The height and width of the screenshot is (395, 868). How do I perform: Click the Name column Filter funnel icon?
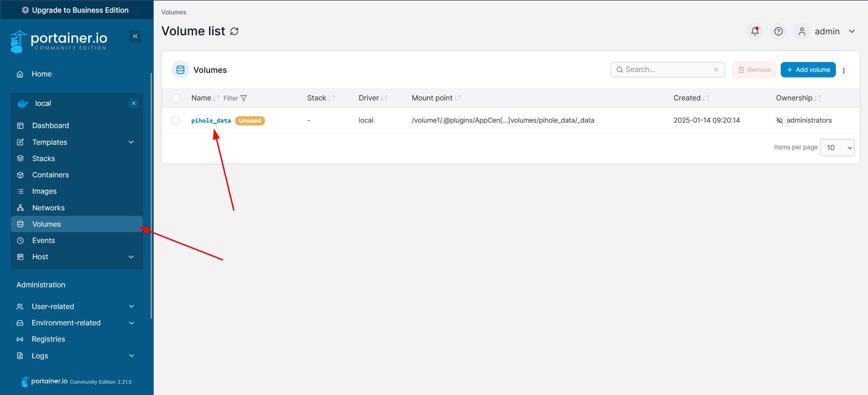coord(244,98)
